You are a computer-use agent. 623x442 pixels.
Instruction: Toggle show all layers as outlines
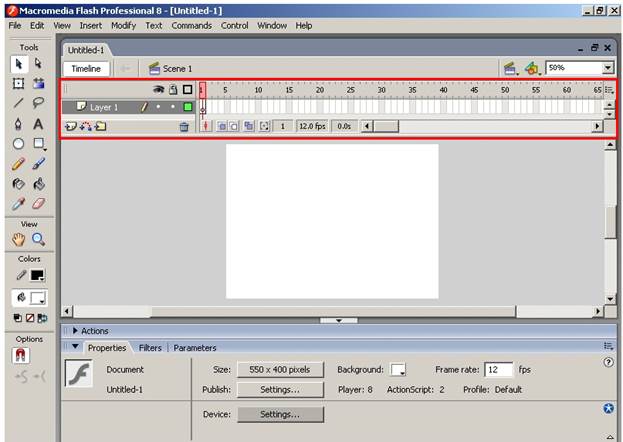click(188, 89)
